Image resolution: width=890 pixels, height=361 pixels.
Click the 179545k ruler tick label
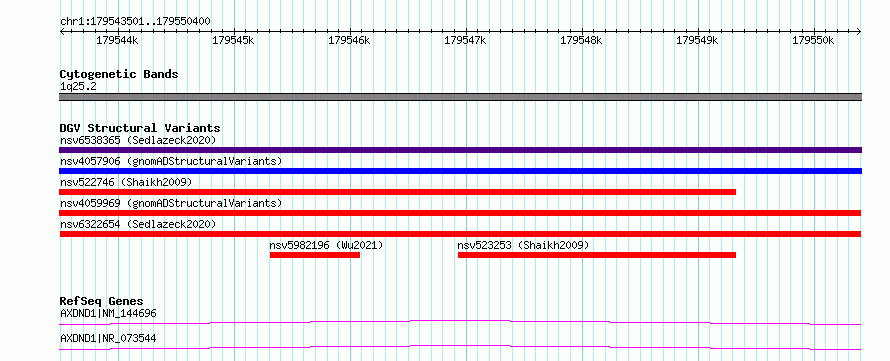[x=233, y=41]
